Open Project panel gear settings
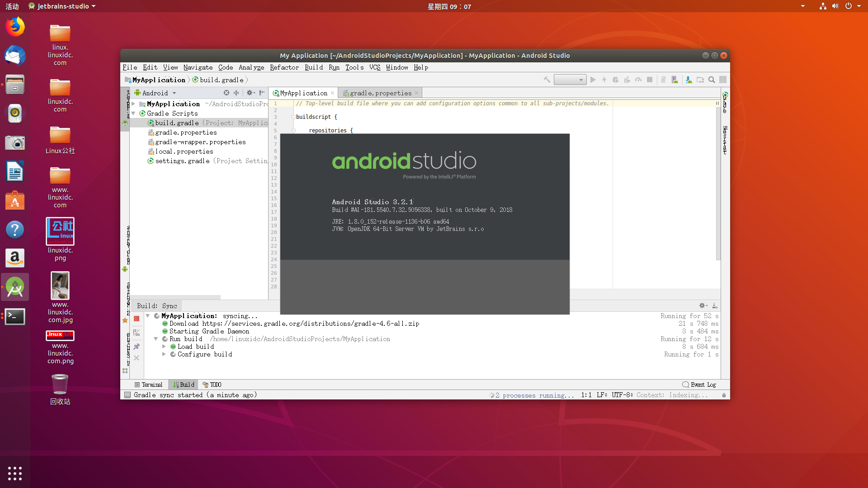This screenshot has height=488, width=868. coord(250,93)
